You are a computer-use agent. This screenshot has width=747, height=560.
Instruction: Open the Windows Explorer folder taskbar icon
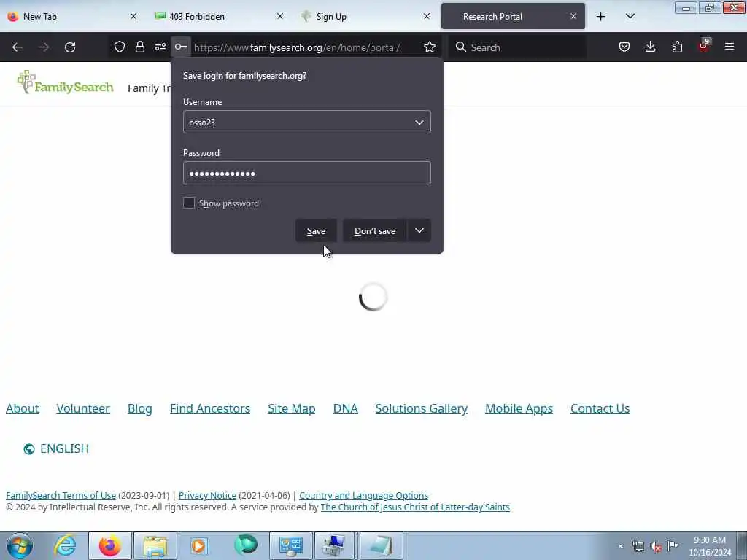[155, 545]
